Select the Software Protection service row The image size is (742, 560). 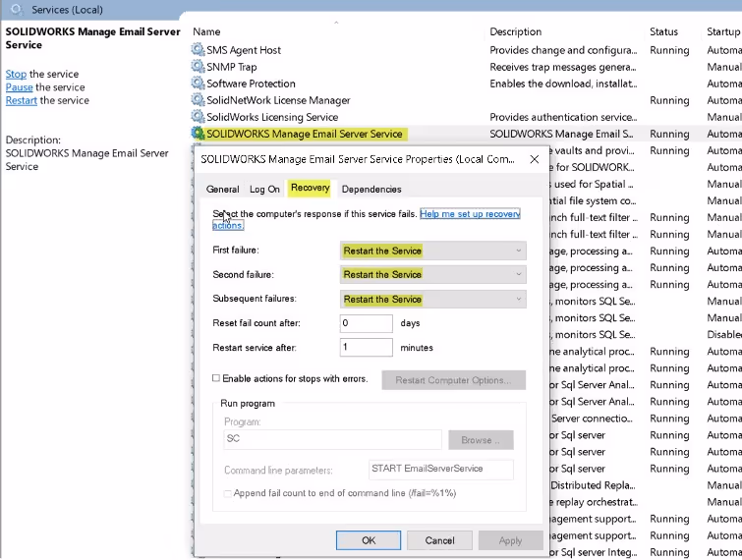click(x=466, y=84)
